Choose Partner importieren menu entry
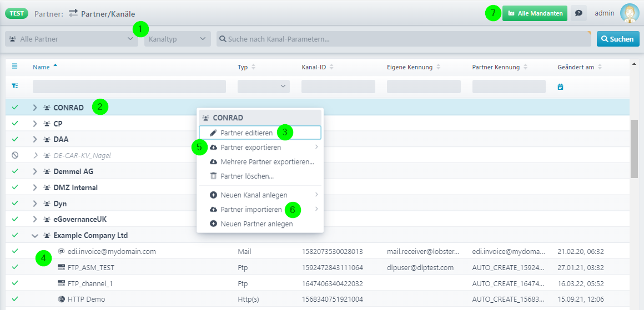The image size is (644, 310). click(260, 210)
